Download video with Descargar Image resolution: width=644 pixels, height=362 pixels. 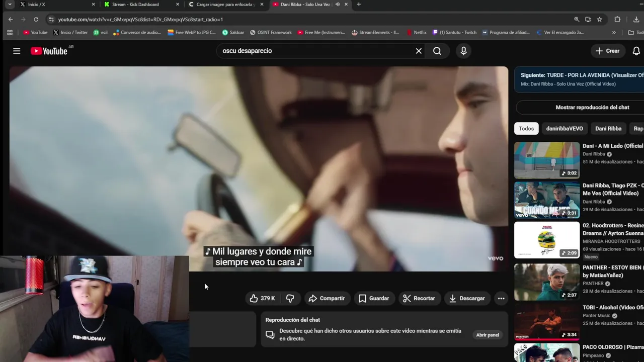[467, 298]
